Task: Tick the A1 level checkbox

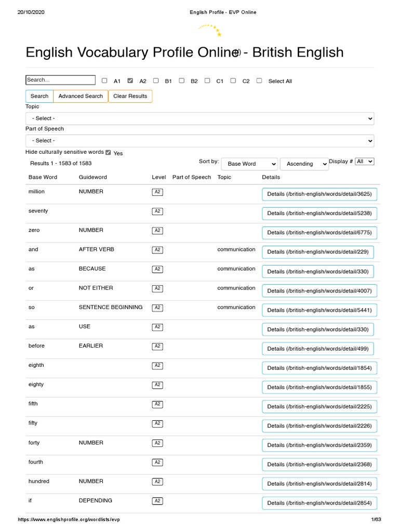Action: point(104,81)
